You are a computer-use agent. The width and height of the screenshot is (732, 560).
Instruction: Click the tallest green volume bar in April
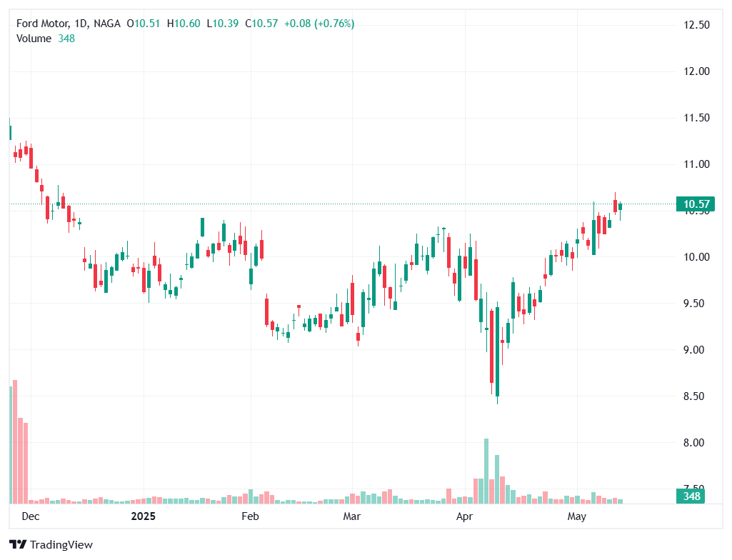click(x=486, y=471)
